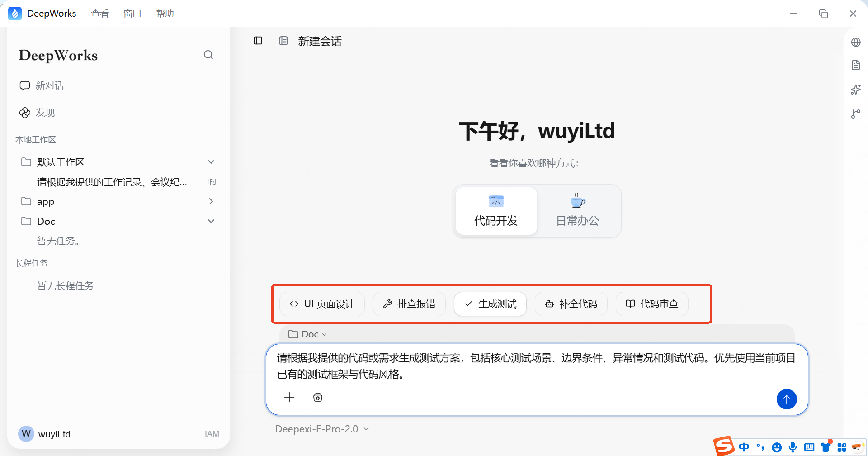This screenshot has height=456, width=868.
Task: Click the 新对话 chat bubble icon
Action: pyautogui.click(x=25, y=85)
